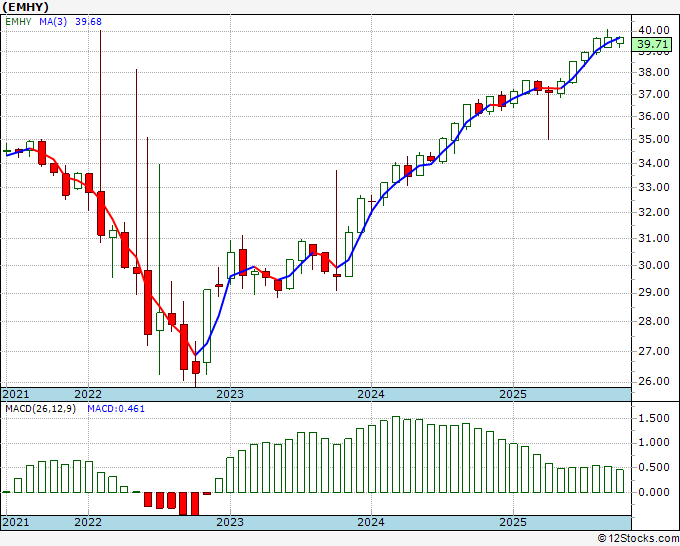Click the 26.00 price axis label

[654, 382]
